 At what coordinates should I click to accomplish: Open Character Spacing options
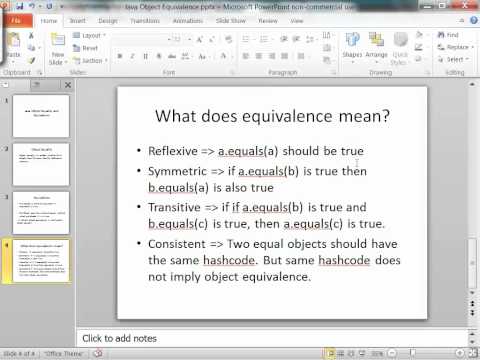tap(186, 56)
